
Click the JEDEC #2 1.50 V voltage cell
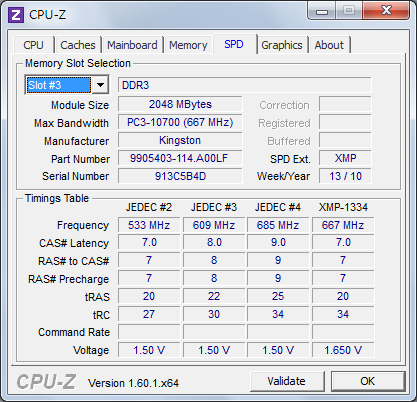(x=149, y=350)
